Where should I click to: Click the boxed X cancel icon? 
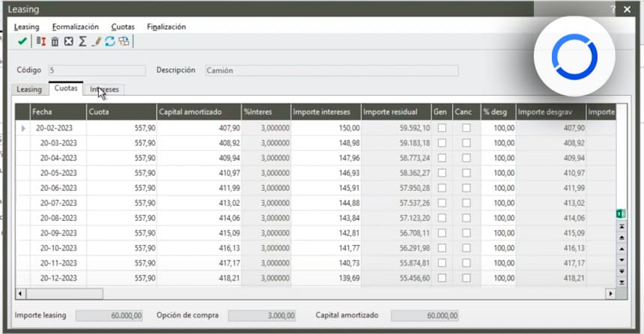pyautogui.click(x=68, y=41)
